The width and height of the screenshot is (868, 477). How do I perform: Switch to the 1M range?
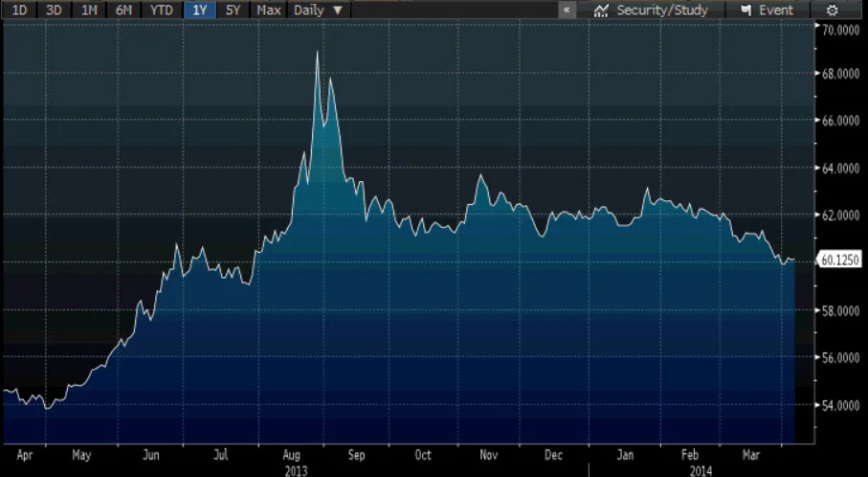point(89,10)
